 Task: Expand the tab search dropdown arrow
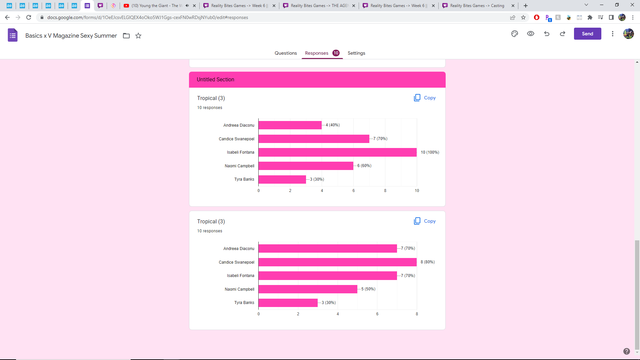(586, 5)
